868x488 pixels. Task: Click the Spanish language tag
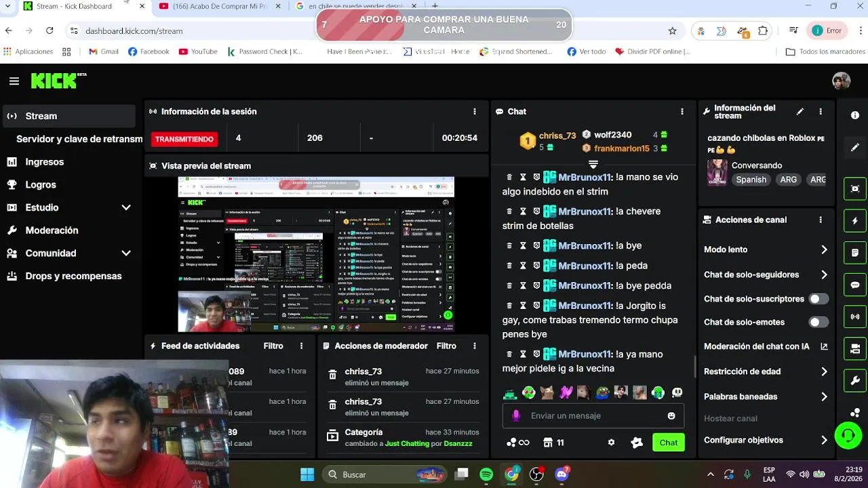(751, 180)
